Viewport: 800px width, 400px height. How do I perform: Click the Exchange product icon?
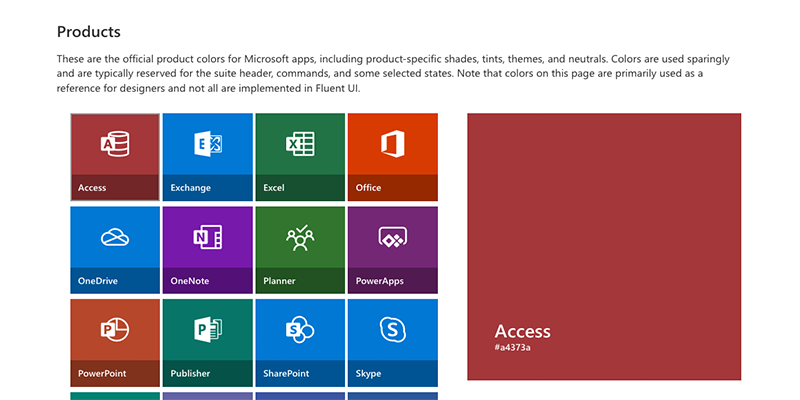pos(208,144)
